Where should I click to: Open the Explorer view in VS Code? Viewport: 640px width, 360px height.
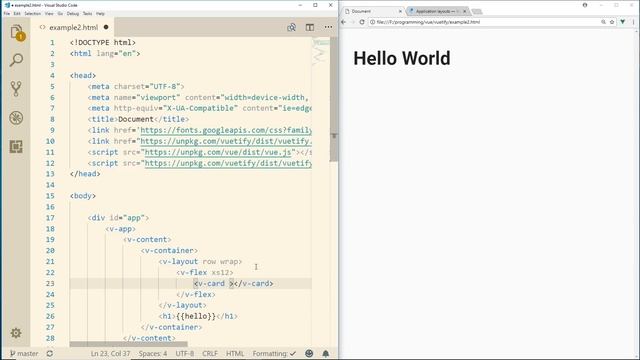click(17, 32)
